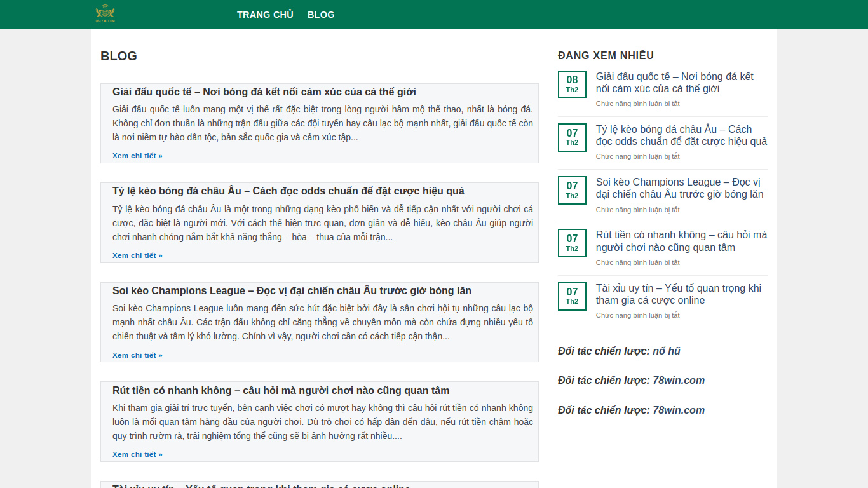Click the BLOG page heading

click(x=119, y=56)
